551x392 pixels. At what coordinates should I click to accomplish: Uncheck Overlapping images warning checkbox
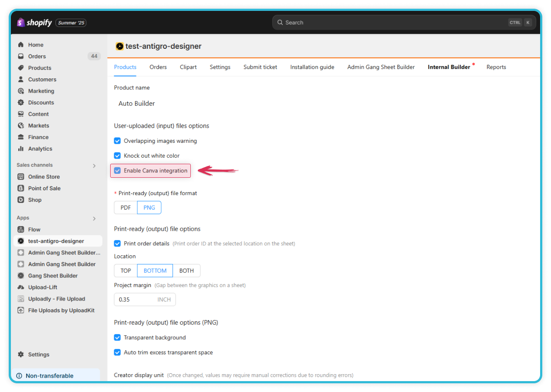click(x=117, y=141)
